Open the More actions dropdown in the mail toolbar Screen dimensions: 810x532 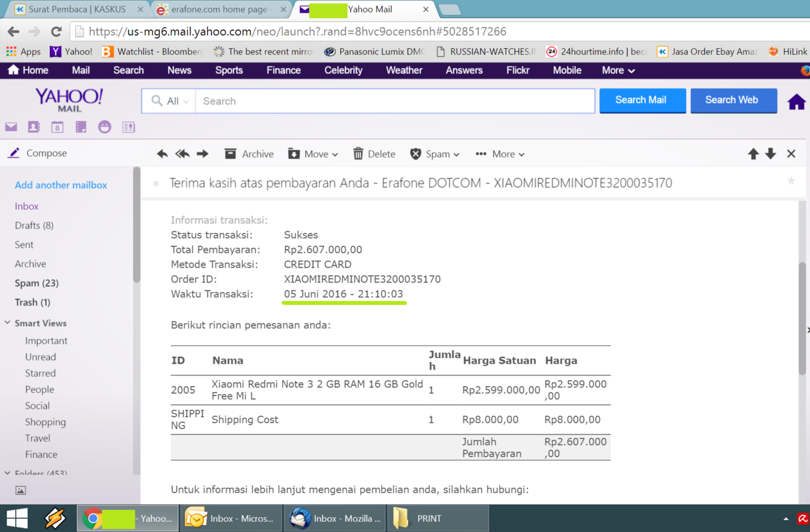[500, 154]
